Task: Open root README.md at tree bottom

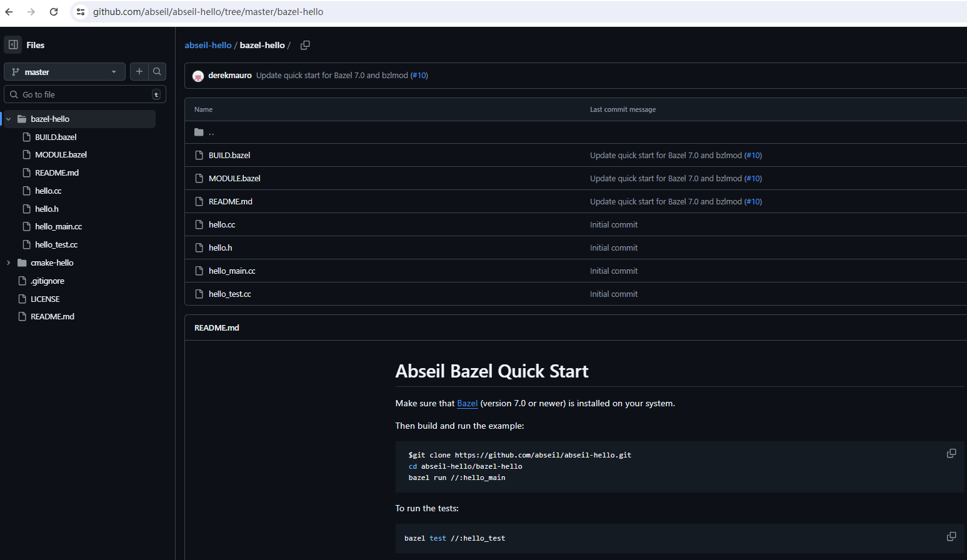Action: 53,316
